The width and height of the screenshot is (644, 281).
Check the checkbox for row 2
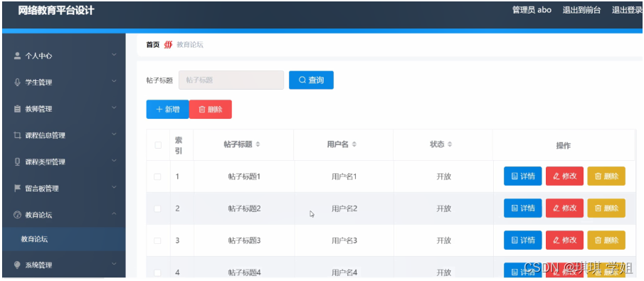[x=157, y=208]
